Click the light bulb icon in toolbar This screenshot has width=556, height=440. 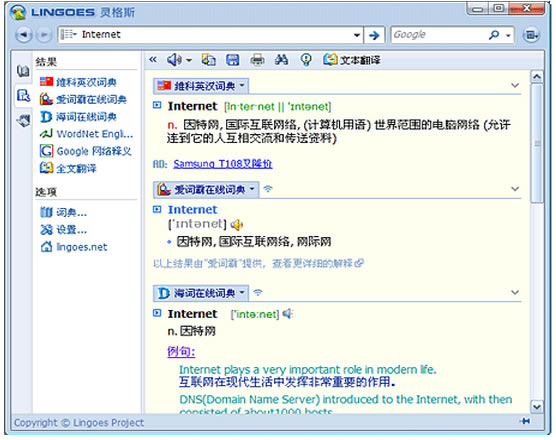(x=306, y=60)
